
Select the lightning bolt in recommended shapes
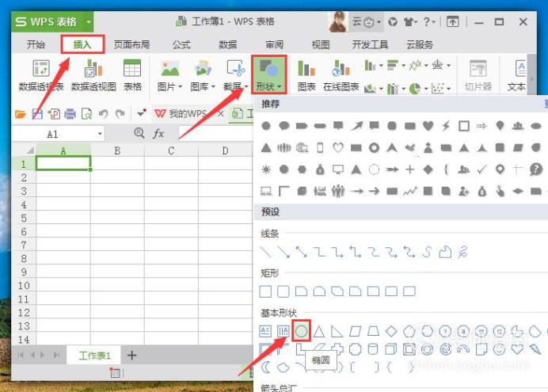[x=446, y=126]
